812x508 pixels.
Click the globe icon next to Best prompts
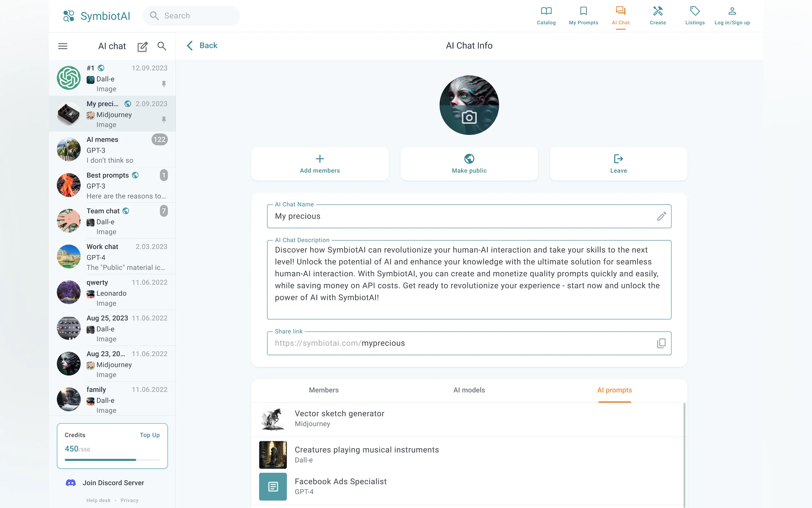135,175
